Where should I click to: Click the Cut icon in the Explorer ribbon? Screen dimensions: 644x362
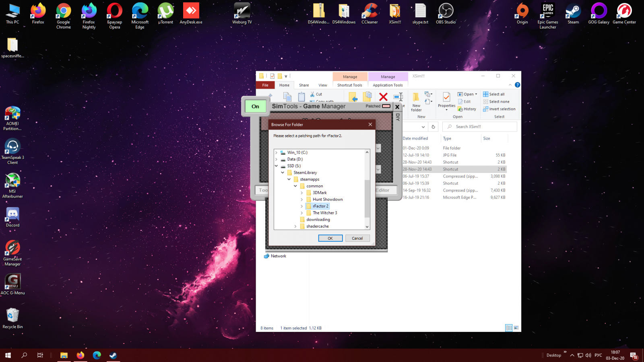point(313,94)
